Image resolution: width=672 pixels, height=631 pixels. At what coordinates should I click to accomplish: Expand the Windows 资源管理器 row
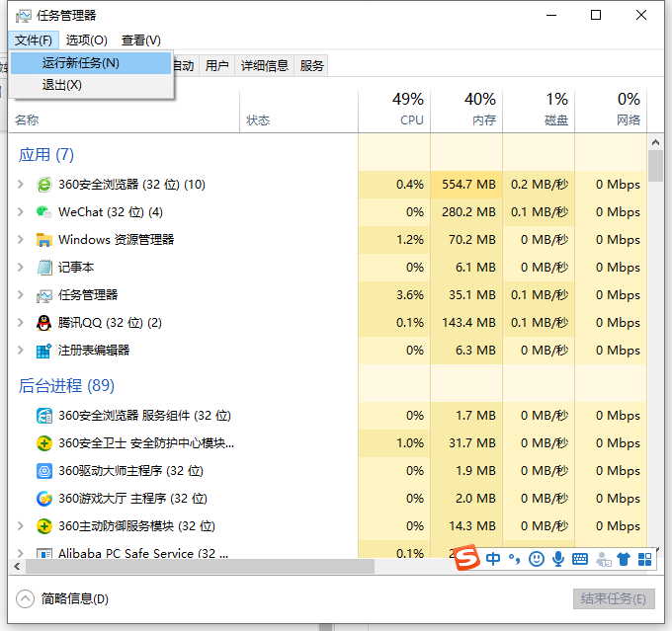(x=21, y=240)
